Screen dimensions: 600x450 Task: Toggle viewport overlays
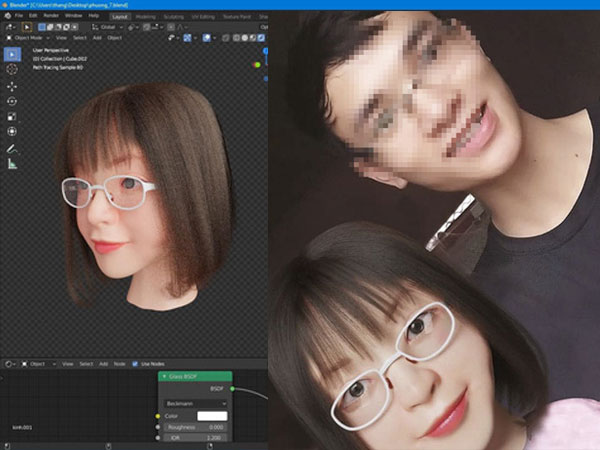pyautogui.click(x=206, y=38)
